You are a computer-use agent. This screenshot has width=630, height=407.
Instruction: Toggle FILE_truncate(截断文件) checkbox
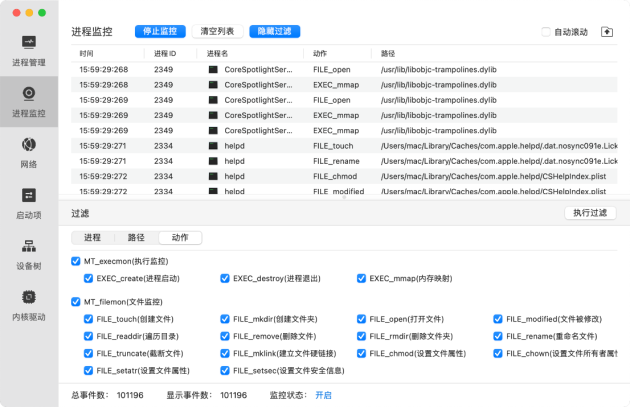click(88, 354)
